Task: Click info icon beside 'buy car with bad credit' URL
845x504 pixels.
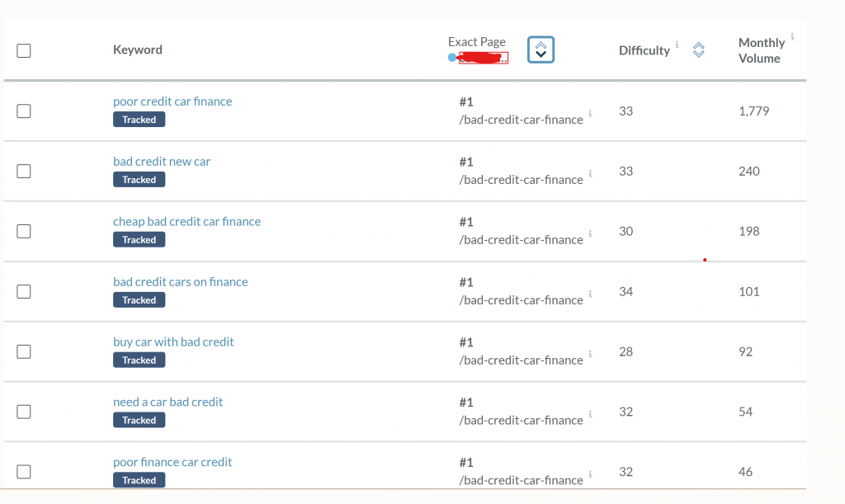Action: click(x=590, y=355)
